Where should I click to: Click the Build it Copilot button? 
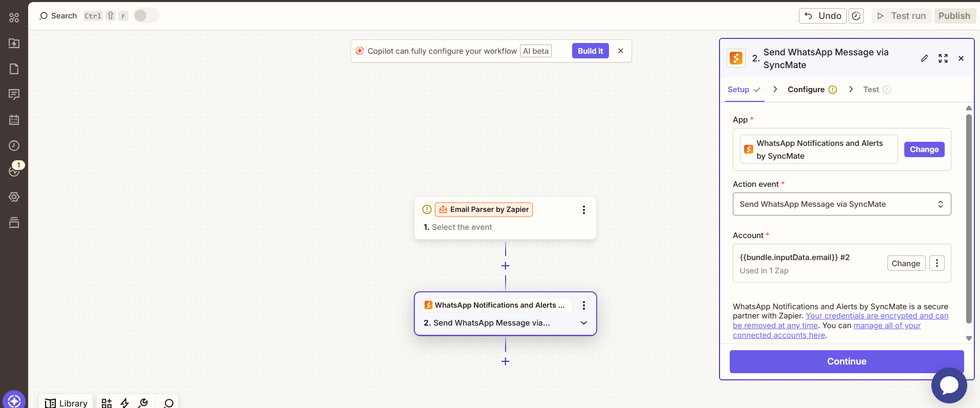pyautogui.click(x=590, y=51)
